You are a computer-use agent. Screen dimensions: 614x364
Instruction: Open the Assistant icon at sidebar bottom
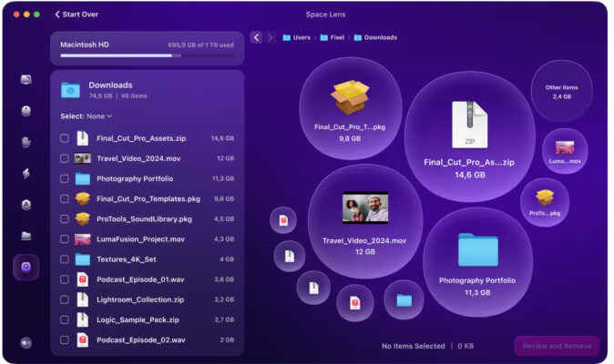coord(26,343)
